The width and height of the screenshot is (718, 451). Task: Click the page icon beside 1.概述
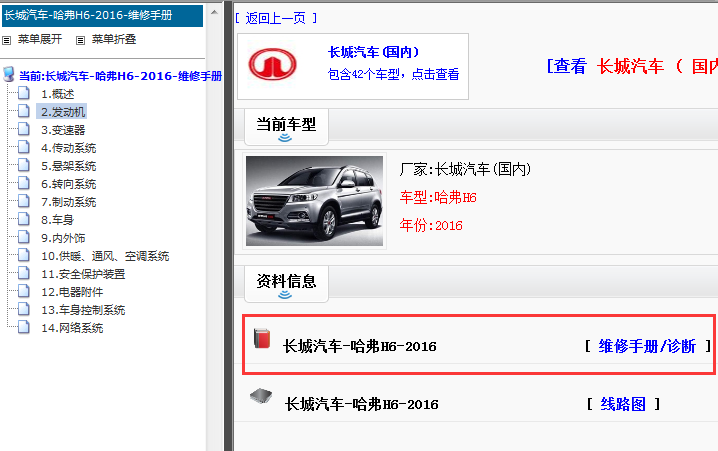point(24,93)
